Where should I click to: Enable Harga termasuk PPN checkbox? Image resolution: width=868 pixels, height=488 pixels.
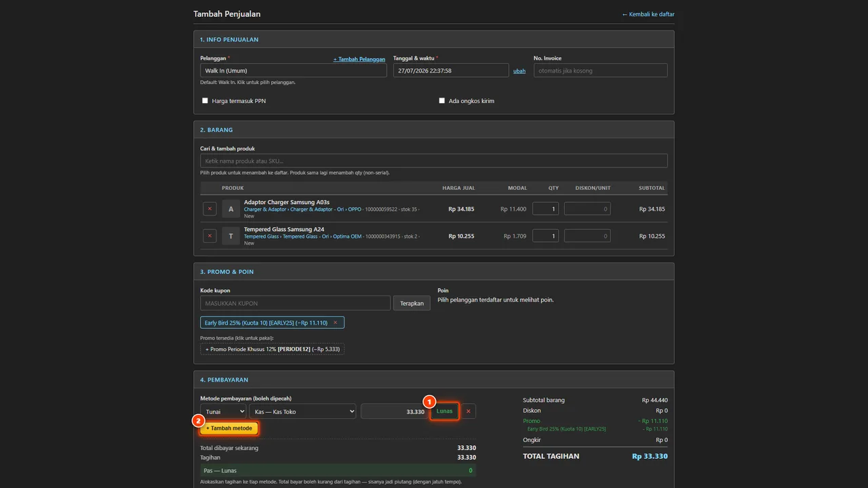(205, 101)
